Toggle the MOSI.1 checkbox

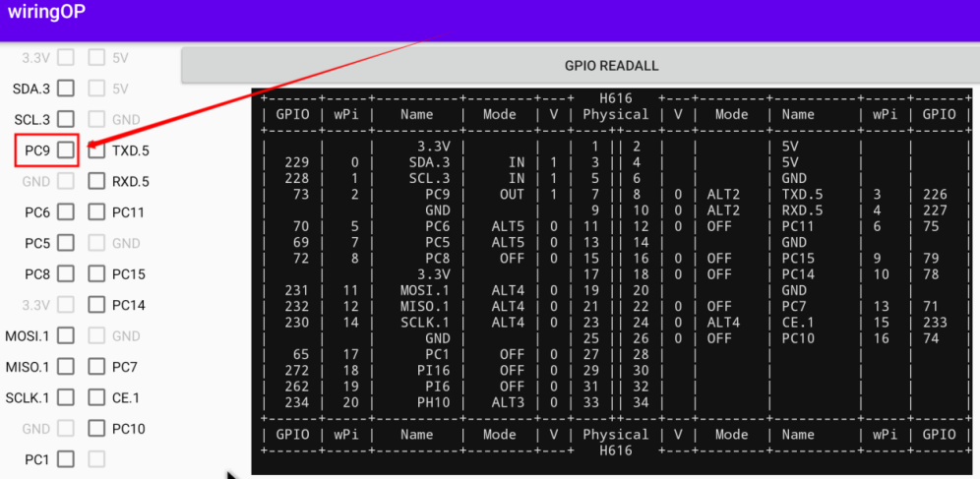[x=66, y=336]
